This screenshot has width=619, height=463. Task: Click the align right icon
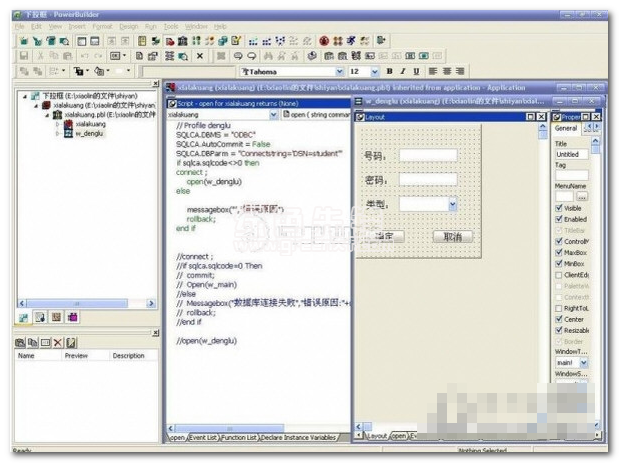pos(460,72)
